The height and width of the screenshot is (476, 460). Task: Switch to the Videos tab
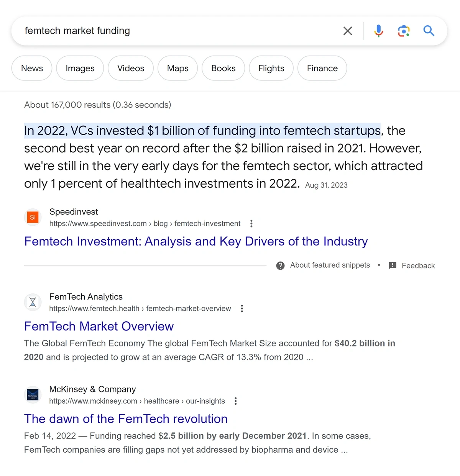point(131,68)
